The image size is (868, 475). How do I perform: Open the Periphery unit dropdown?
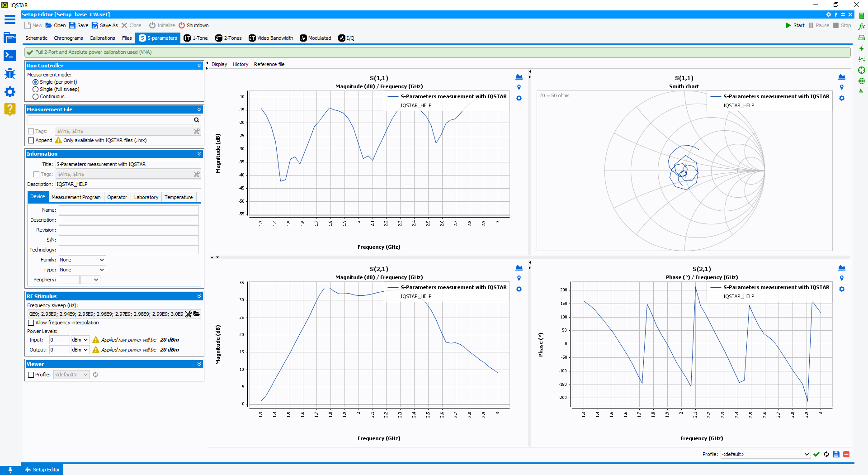point(90,280)
